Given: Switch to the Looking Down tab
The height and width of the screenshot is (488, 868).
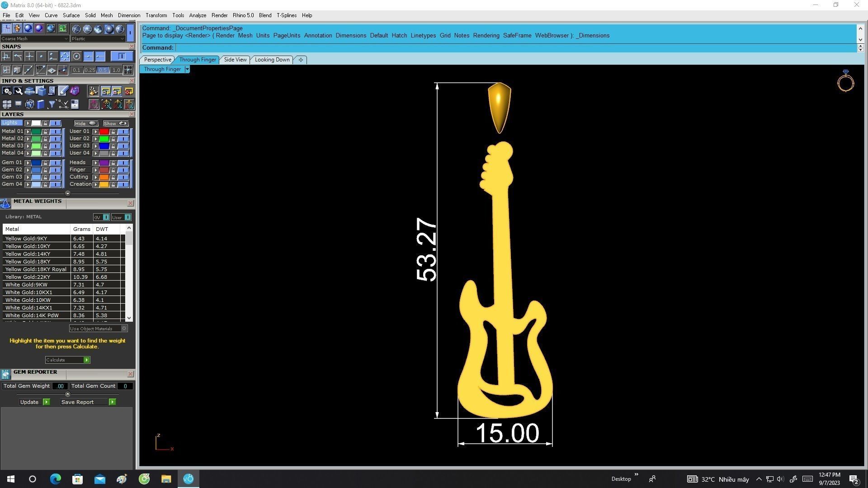Looking at the screenshot, I should [272, 60].
